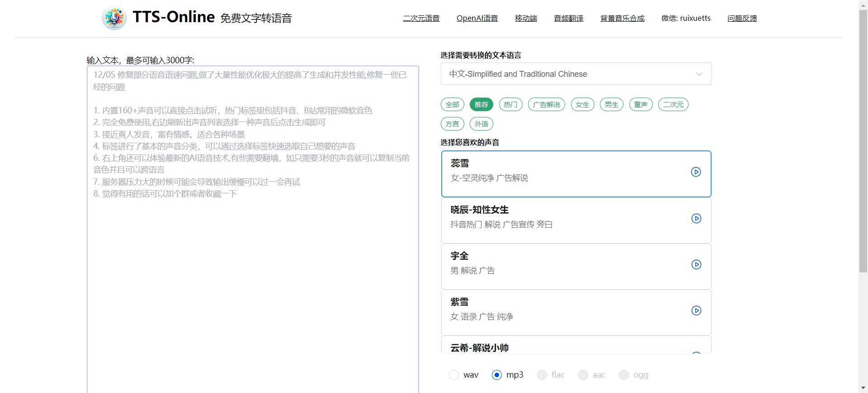Filter voices by 热门 tag
Image resolution: width=868 pixels, height=393 pixels.
510,104
